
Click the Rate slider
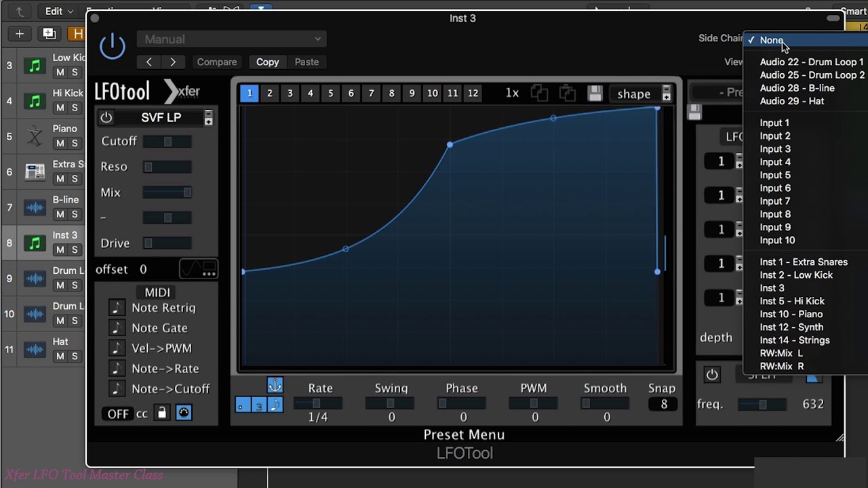pos(317,403)
